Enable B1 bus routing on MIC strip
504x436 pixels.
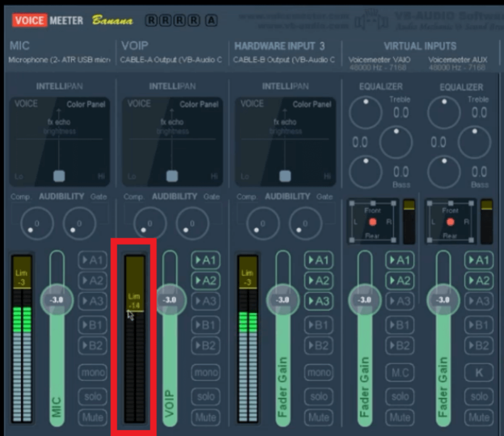coord(92,325)
